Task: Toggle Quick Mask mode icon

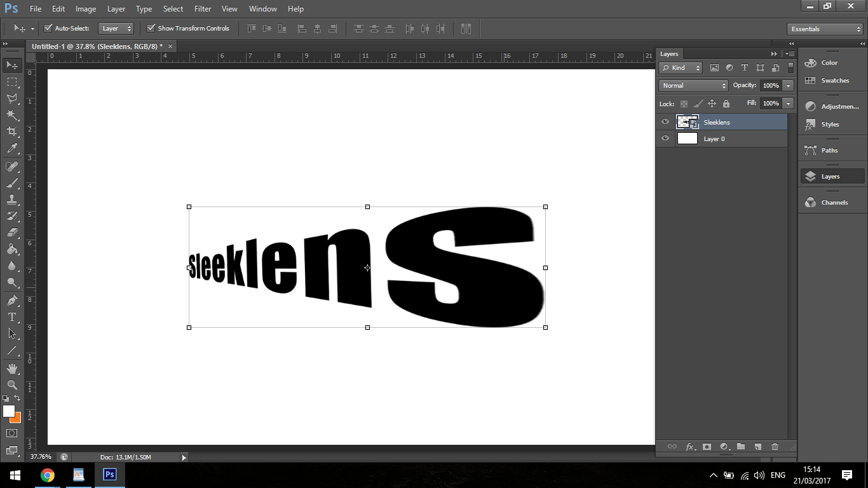Action: tap(12, 433)
